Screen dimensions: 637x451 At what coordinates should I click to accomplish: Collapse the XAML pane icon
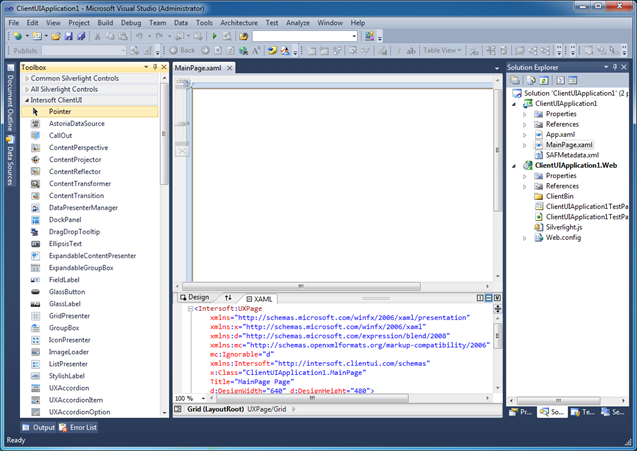pos(497,298)
